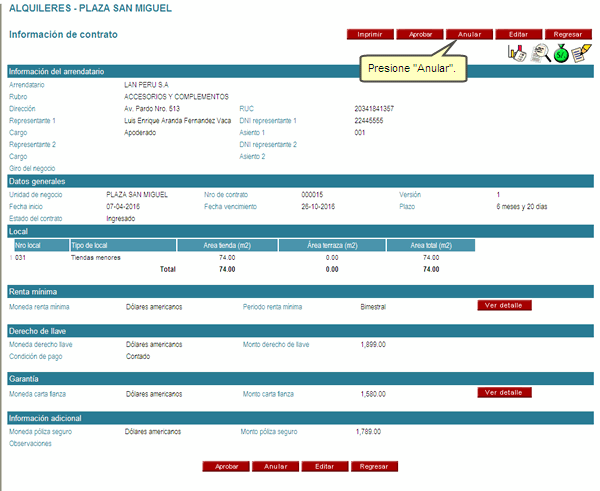This screenshot has height=491, width=600.
Task: Click the Versión value 1
Action: point(498,193)
